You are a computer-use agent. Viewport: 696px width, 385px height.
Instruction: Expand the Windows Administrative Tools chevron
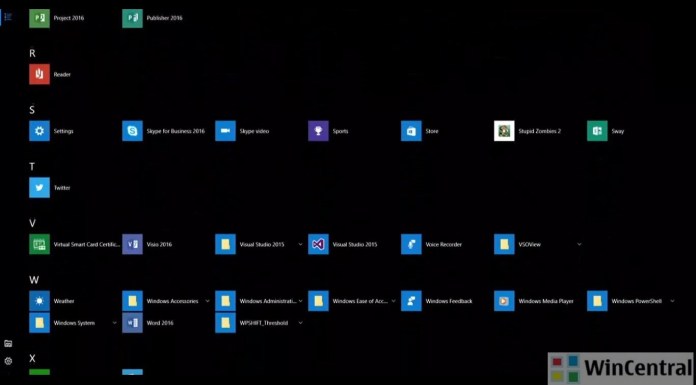301,301
